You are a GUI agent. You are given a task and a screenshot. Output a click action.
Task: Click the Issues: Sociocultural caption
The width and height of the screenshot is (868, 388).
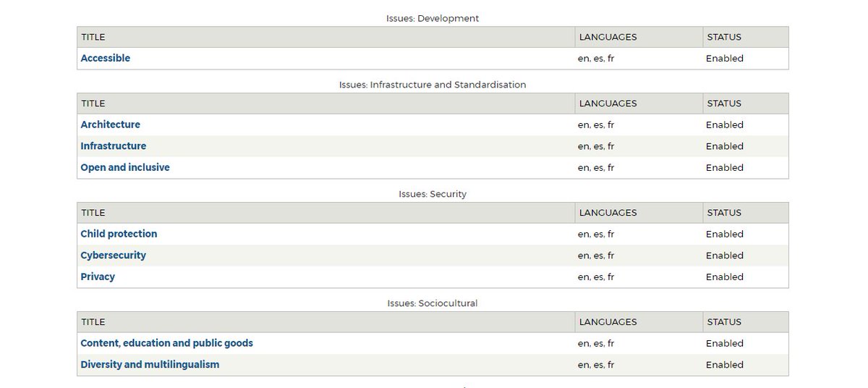point(433,303)
